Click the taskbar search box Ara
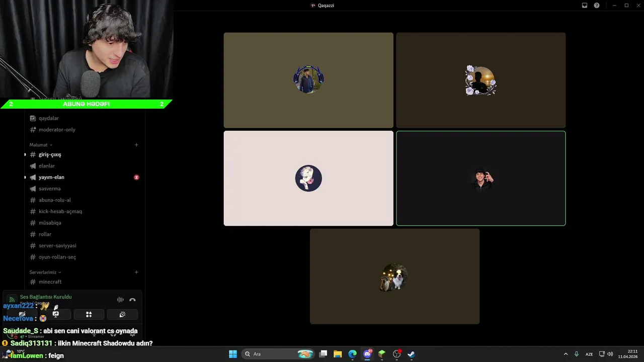Viewport: 644px width, 362px height. pos(278,354)
